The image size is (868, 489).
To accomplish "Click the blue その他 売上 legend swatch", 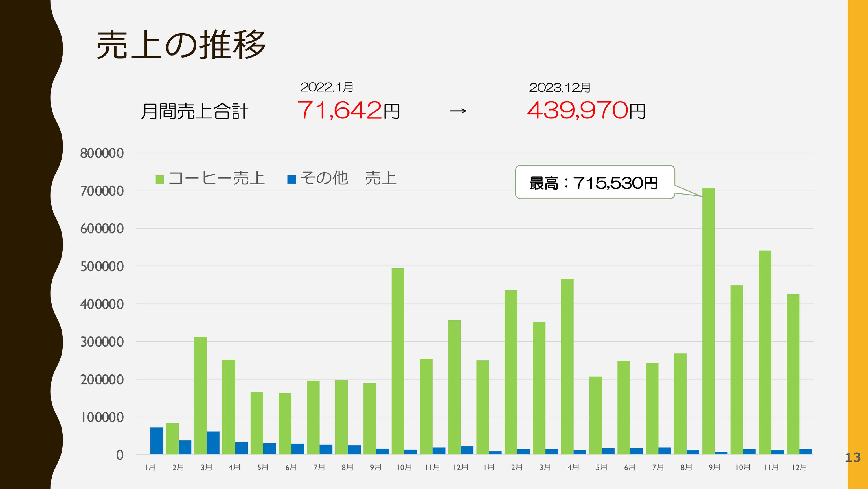I will (x=291, y=179).
